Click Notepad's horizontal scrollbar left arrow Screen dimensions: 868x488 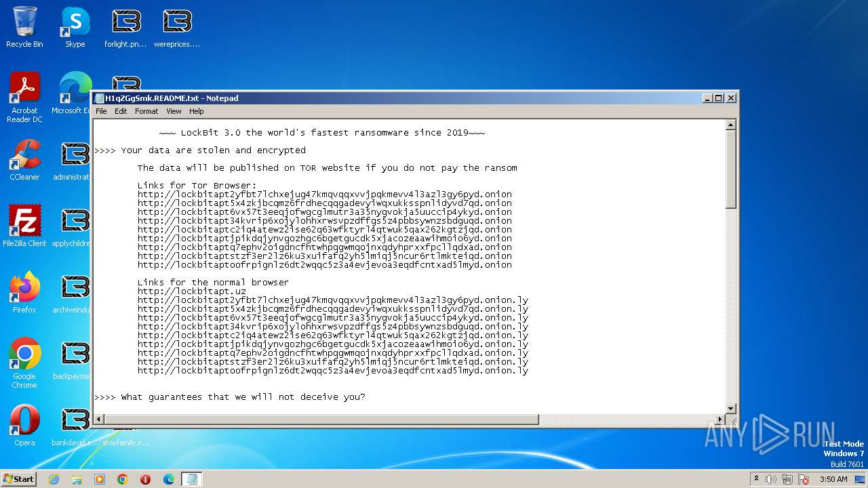(99, 420)
